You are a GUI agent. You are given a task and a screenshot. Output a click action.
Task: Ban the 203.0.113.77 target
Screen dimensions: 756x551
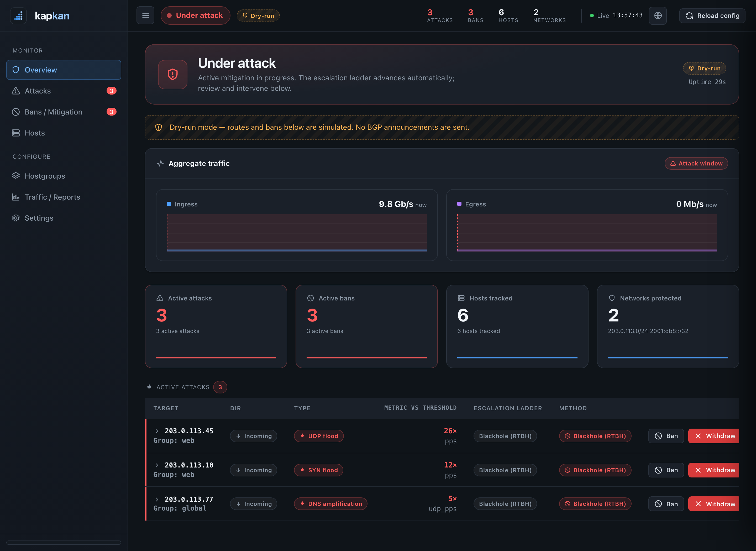(x=666, y=504)
